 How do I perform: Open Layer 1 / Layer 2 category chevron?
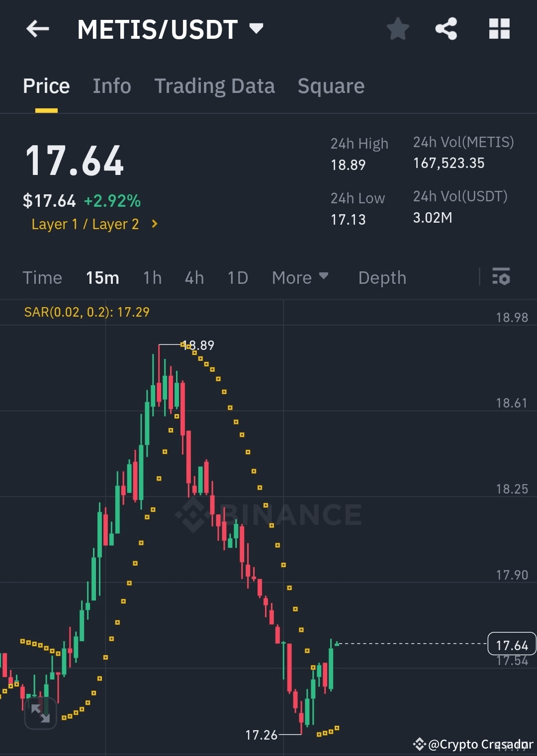pyautogui.click(x=154, y=224)
